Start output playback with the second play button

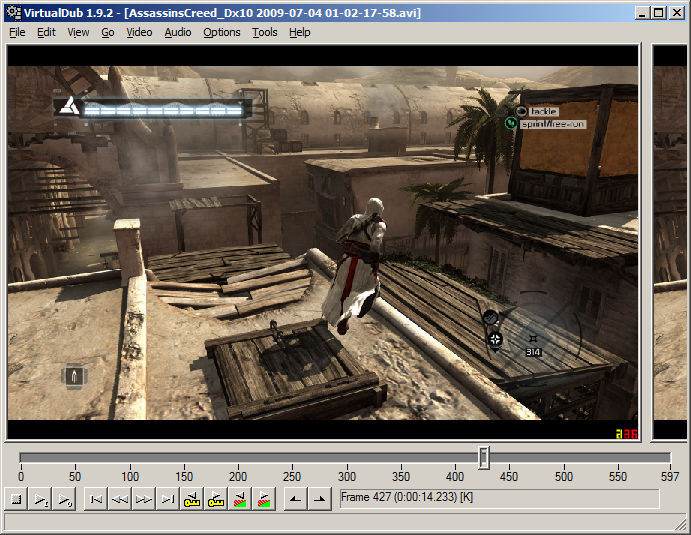pos(64,499)
